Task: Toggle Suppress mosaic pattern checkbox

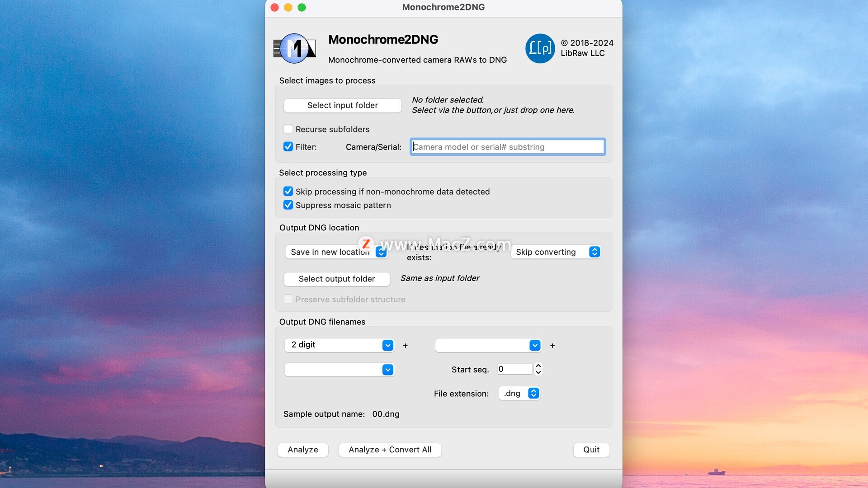Action: click(288, 205)
